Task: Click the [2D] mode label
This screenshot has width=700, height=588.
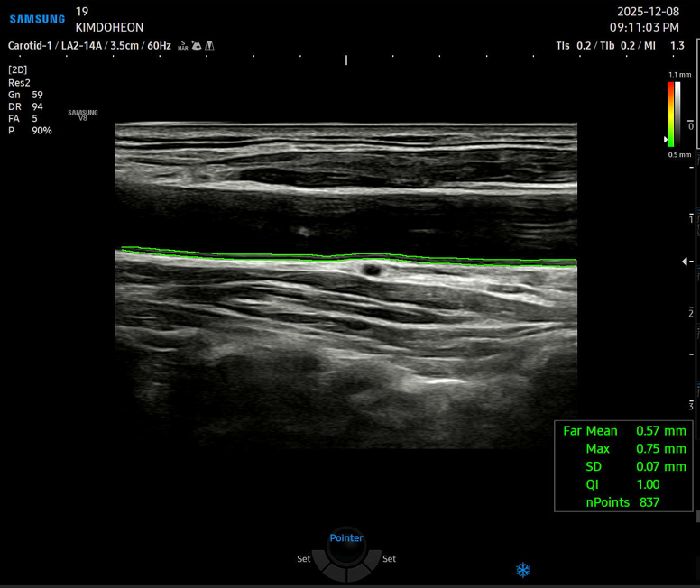Action: point(17,69)
